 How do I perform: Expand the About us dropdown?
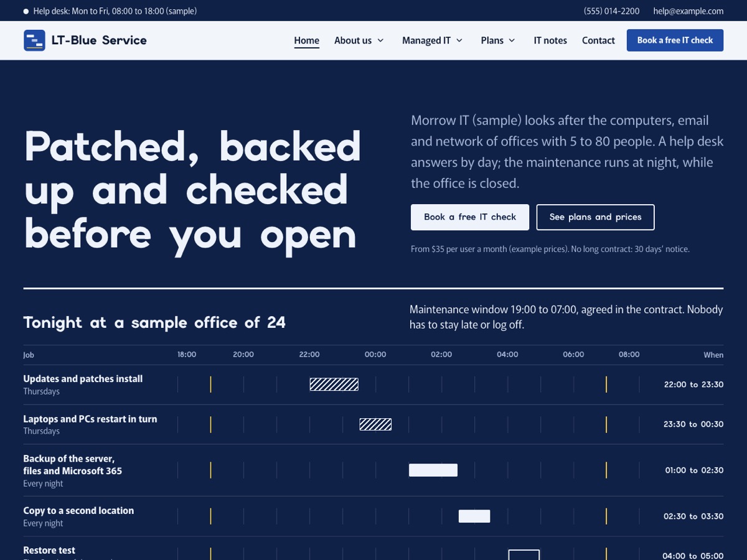pos(359,40)
